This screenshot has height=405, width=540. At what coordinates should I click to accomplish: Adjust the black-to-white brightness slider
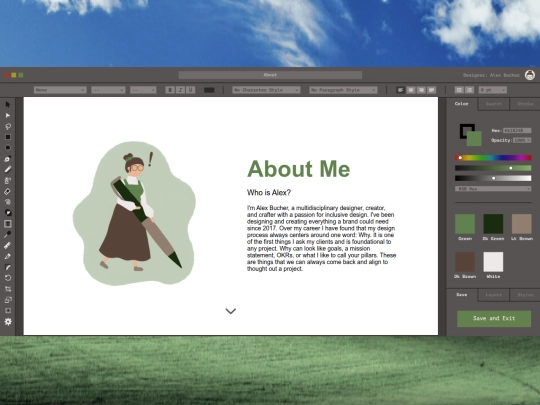[x=493, y=178]
